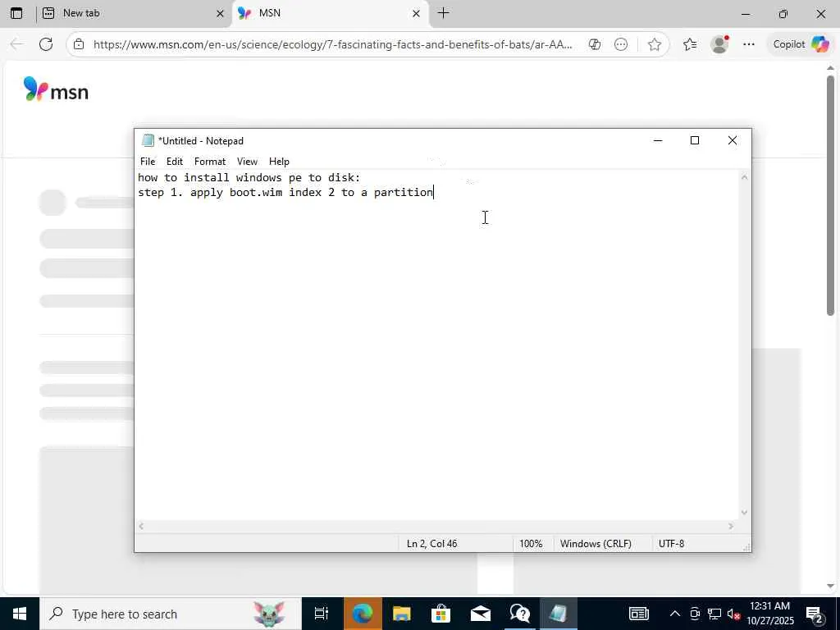Open Get Help app from taskbar
Image resolution: width=840 pixels, height=630 pixels.
click(519, 614)
